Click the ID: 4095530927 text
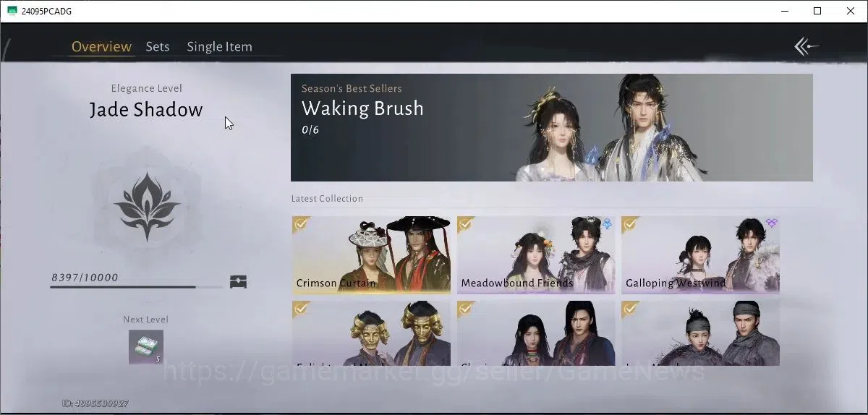868x415 pixels. (95, 403)
